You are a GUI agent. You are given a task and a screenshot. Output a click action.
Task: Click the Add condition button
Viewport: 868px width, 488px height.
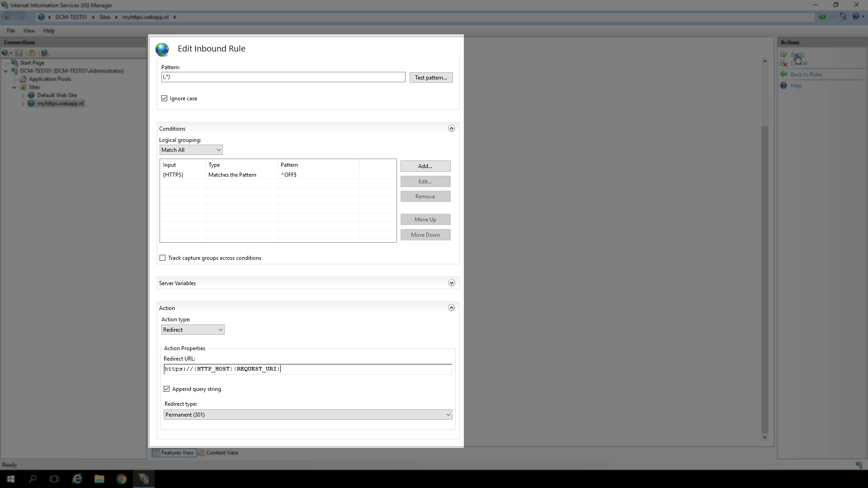tap(425, 166)
